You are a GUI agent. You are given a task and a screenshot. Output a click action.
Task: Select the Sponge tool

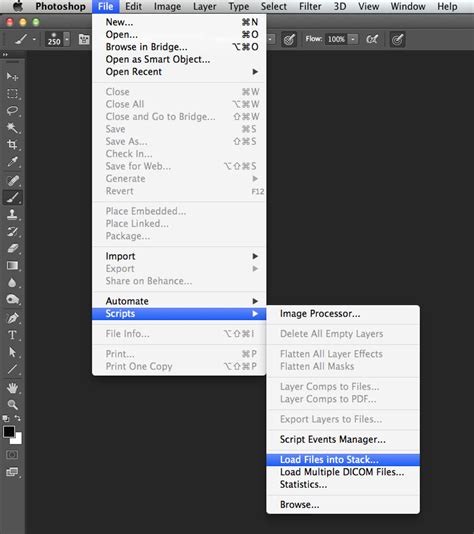pos(12,300)
